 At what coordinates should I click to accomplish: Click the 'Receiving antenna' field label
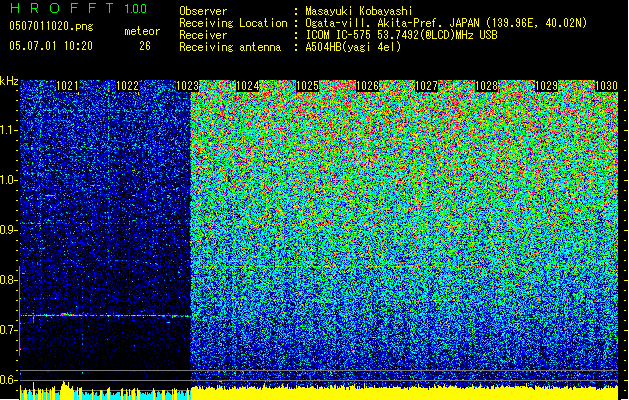tap(230, 47)
